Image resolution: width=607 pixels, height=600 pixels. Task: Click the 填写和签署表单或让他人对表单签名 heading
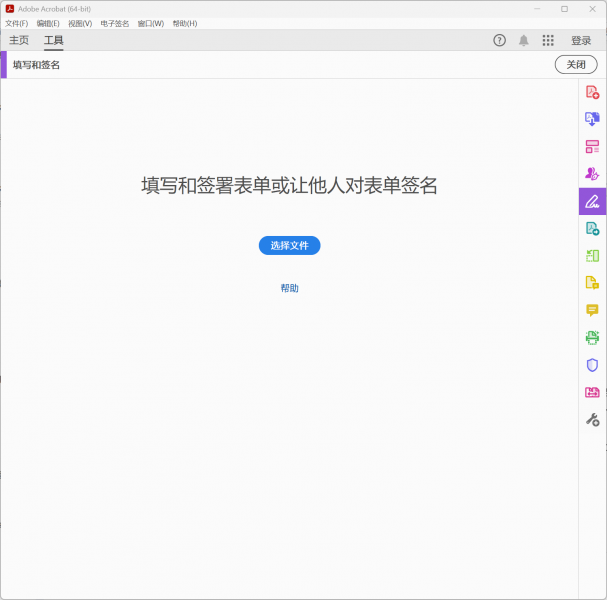click(x=289, y=185)
